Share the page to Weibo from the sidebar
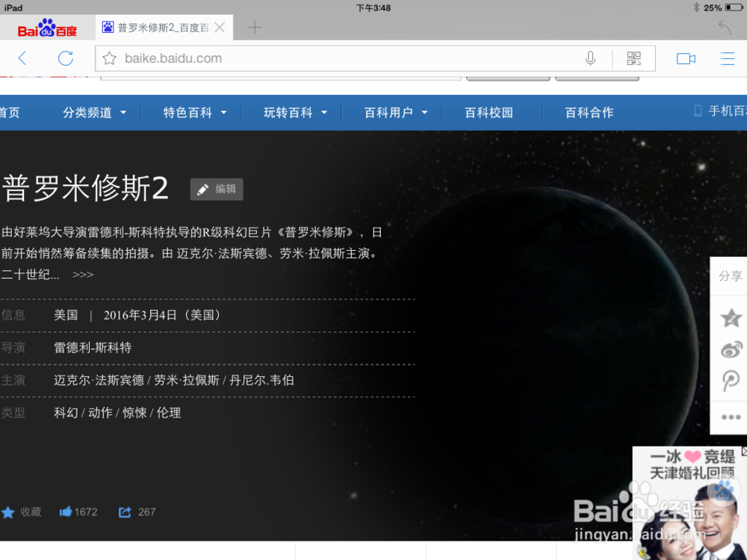Image resolution: width=747 pixels, height=560 pixels. [729, 348]
